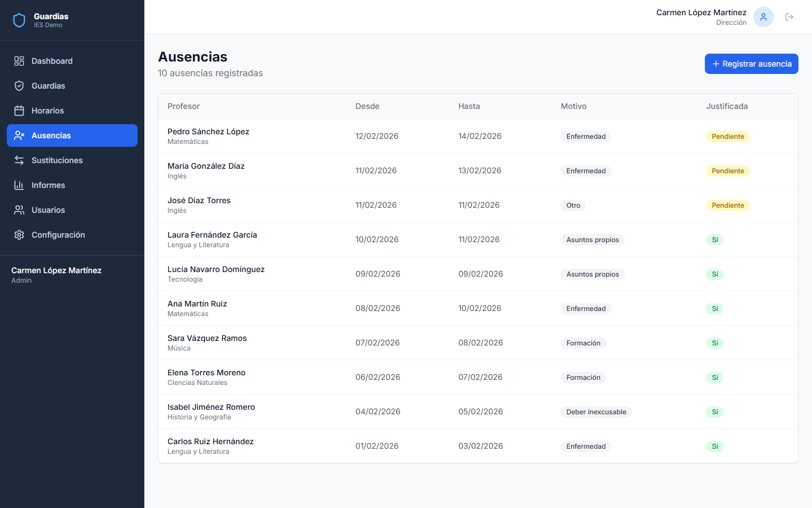
Task: Click the Guardias shield-check sidebar icon
Action: pyautogui.click(x=19, y=86)
